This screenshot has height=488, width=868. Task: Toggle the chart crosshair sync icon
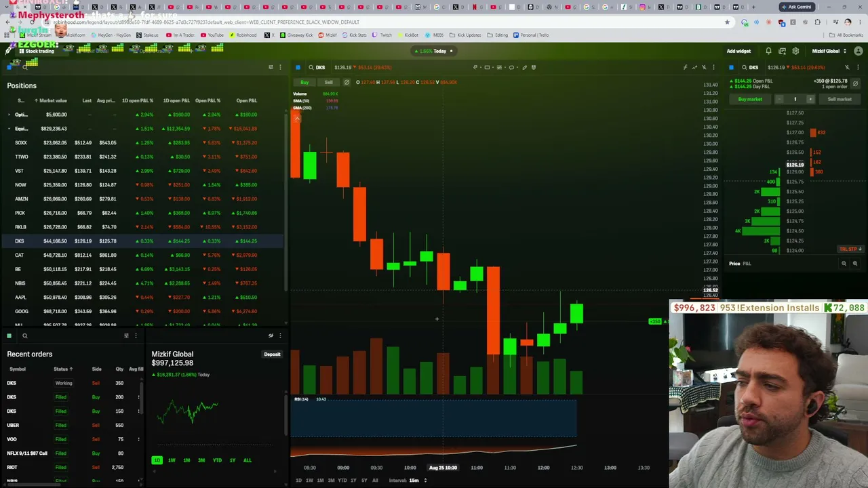704,67
